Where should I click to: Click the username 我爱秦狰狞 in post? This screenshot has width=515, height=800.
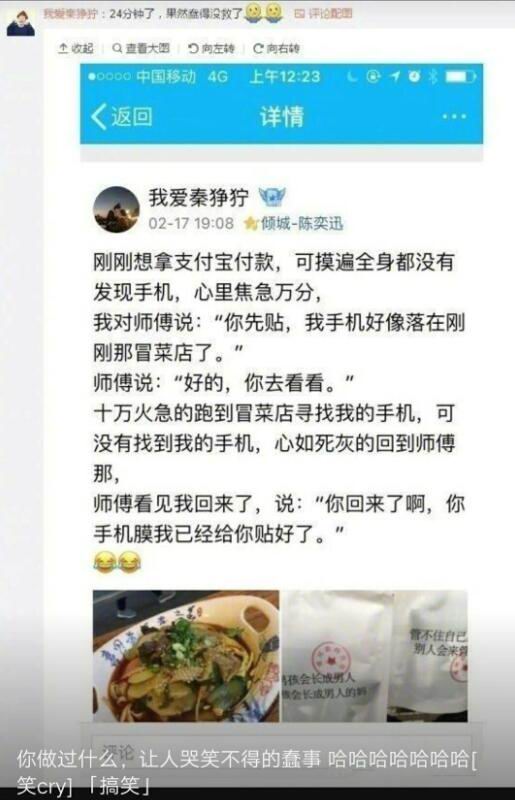(x=199, y=197)
